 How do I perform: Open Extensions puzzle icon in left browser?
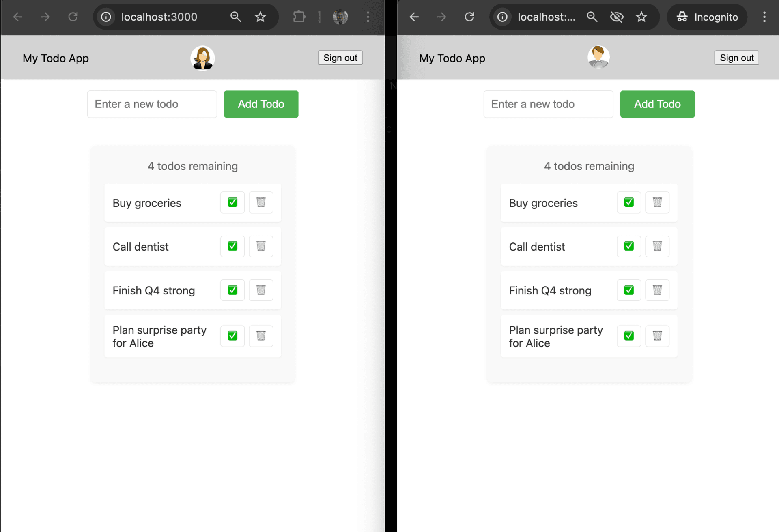tap(299, 17)
